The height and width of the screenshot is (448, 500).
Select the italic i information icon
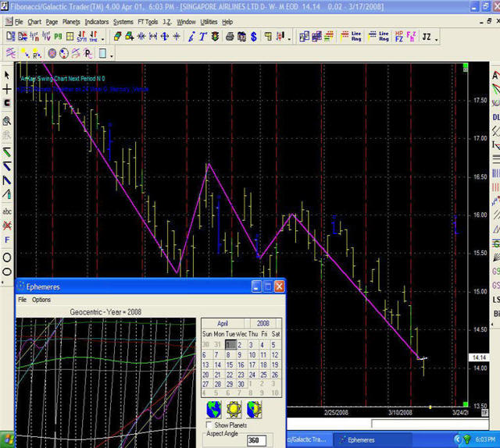[x=191, y=37]
